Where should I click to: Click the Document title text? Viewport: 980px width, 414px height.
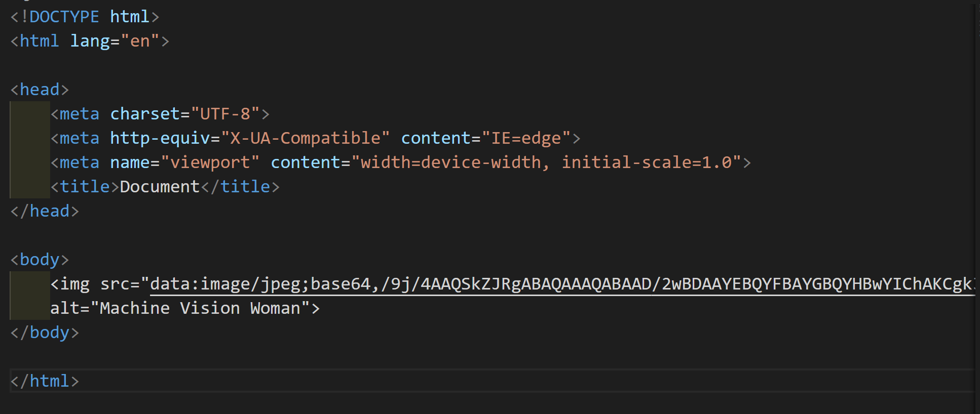[x=160, y=187]
